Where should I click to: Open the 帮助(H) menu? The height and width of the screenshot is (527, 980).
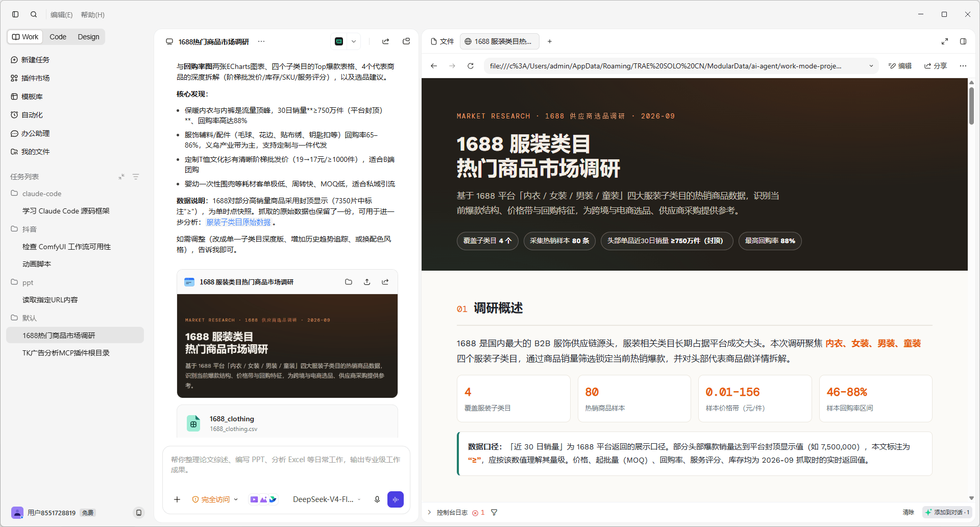(x=93, y=15)
